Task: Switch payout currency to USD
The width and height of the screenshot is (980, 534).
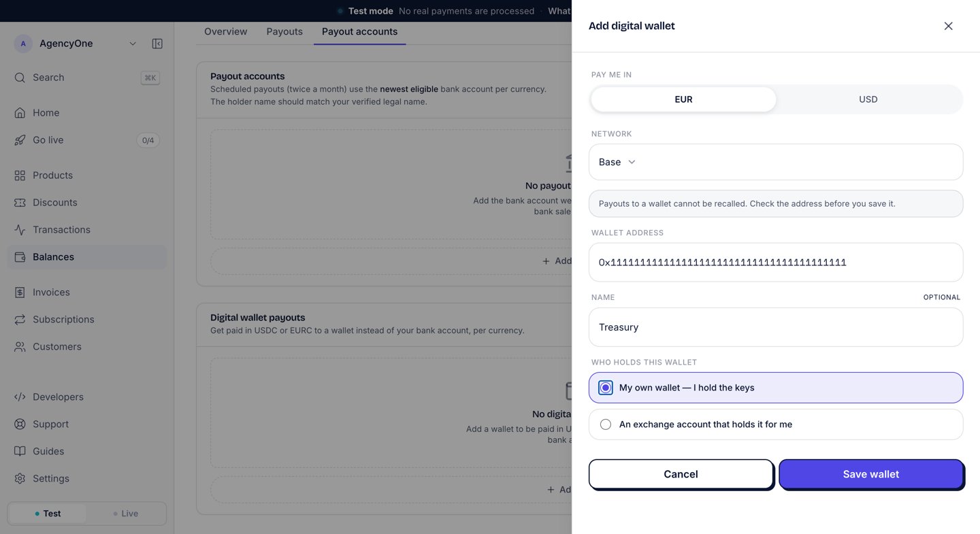Action: [868, 99]
